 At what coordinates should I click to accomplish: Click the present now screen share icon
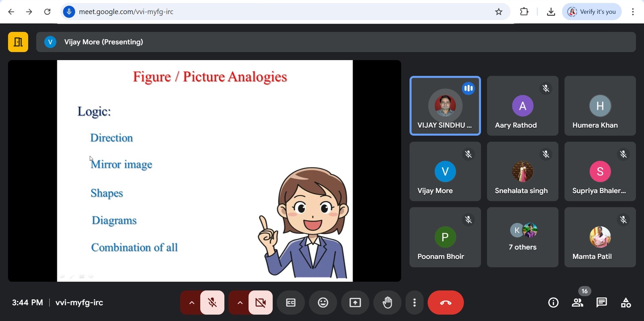(x=355, y=303)
